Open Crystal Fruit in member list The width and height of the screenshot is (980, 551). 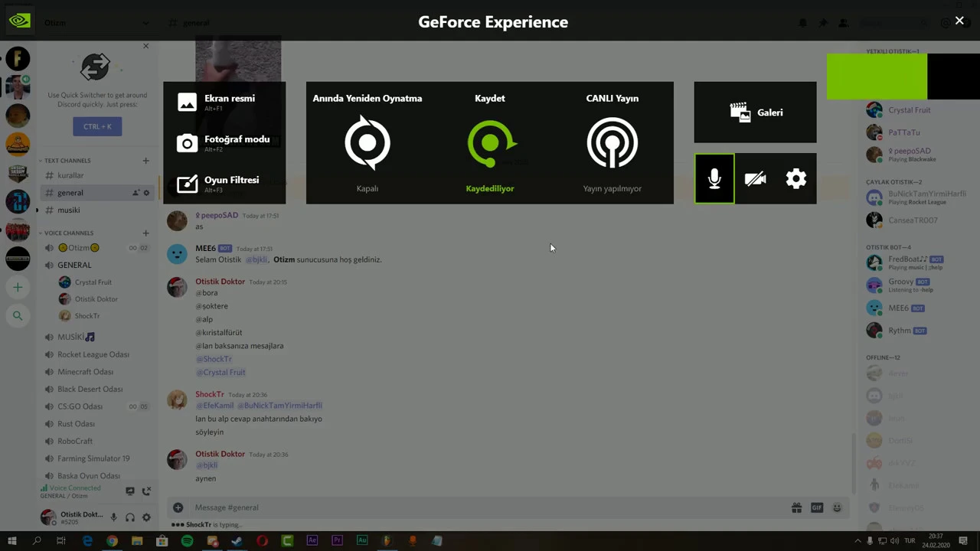pyautogui.click(x=910, y=109)
